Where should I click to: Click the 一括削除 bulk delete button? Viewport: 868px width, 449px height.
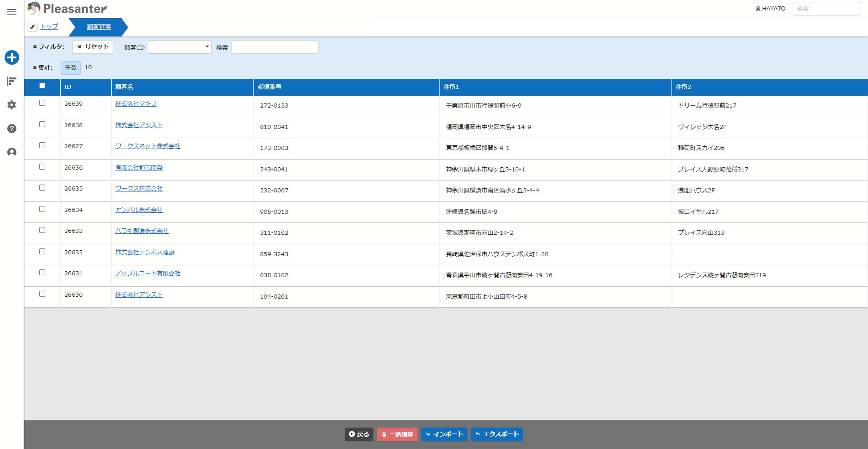397,434
